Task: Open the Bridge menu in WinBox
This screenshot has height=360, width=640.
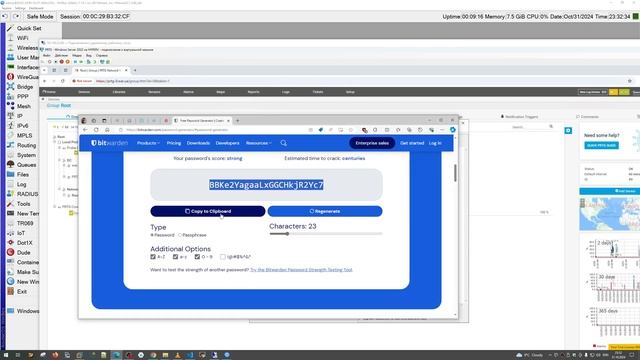Action: (20, 87)
